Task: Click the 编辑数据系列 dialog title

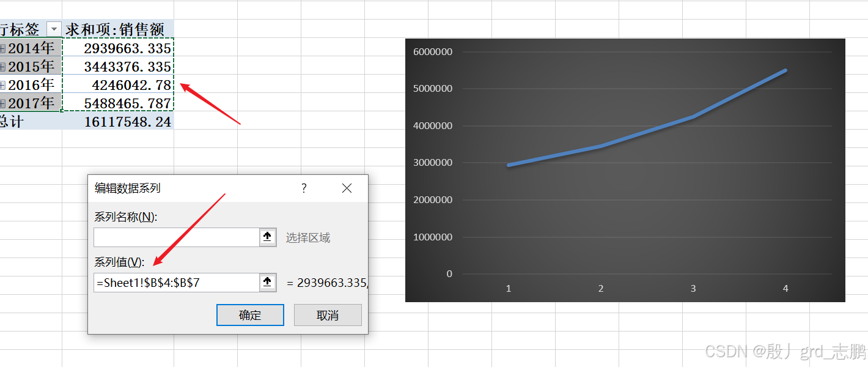Action: point(128,188)
